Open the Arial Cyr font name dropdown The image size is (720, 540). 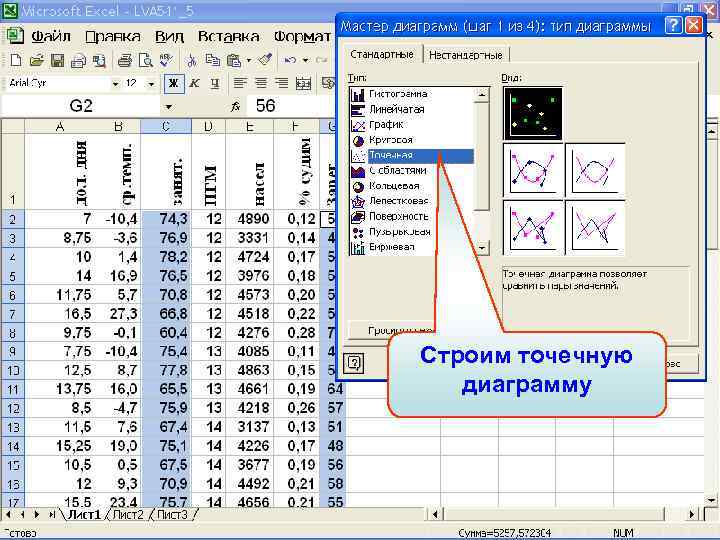pos(116,84)
